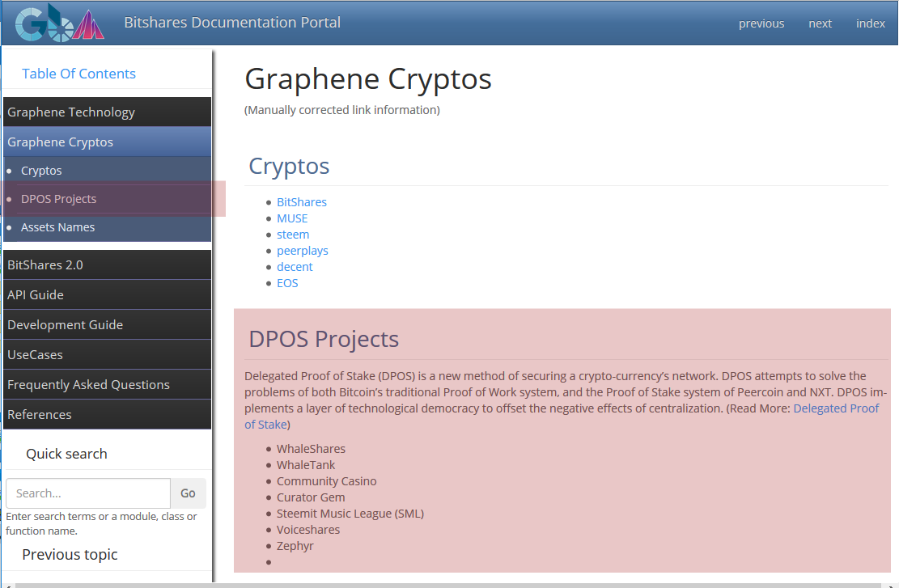899x588 pixels.
Task: Click the Community Casino list item
Action: pyautogui.click(x=326, y=480)
